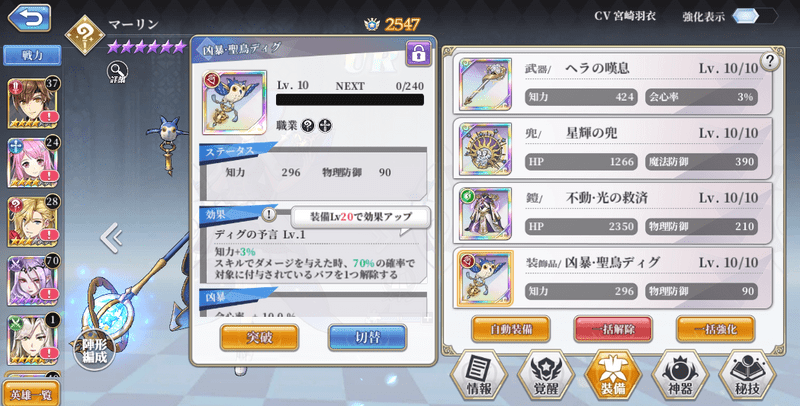Go to previous hero with left chevrons
800x406 pixels.
[111, 238]
